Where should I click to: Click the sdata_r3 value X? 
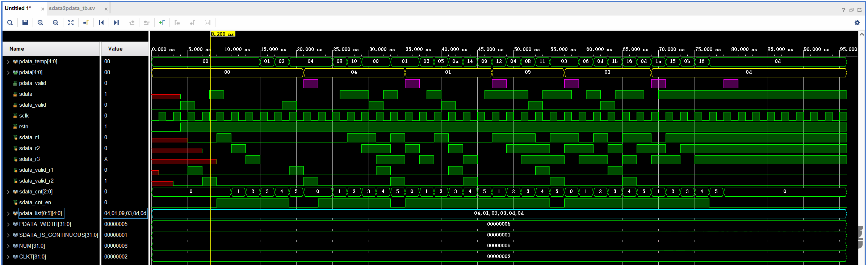pyautogui.click(x=106, y=159)
